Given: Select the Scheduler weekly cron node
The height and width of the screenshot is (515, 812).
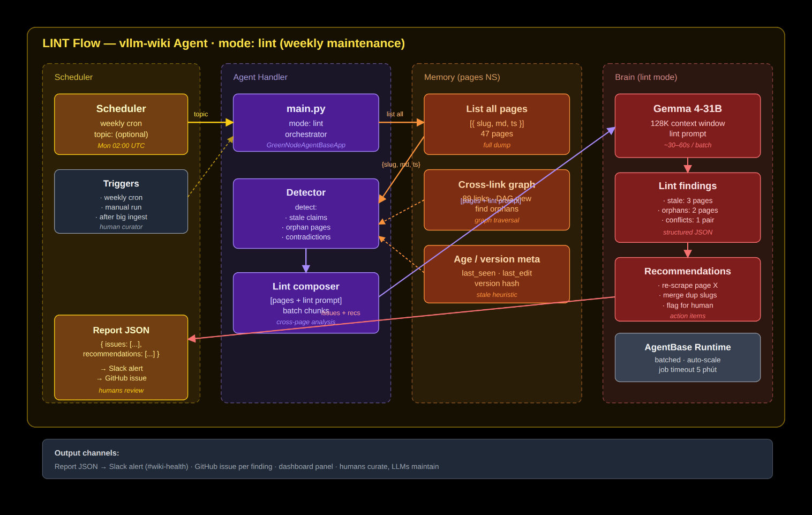Looking at the screenshot, I should [121, 124].
